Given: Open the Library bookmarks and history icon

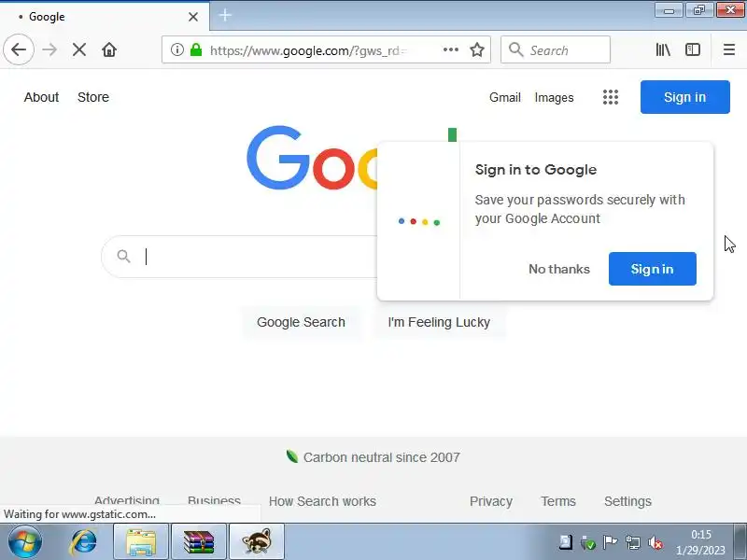Looking at the screenshot, I should click(663, 49).
